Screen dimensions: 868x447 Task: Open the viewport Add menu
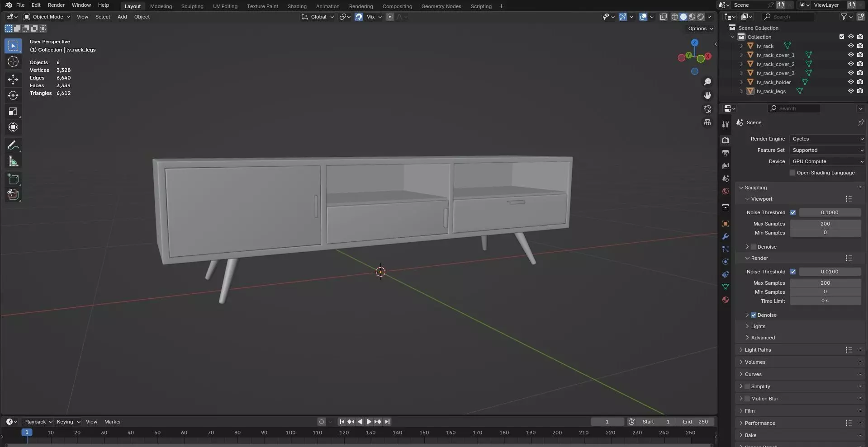click(x=122, y=17)
